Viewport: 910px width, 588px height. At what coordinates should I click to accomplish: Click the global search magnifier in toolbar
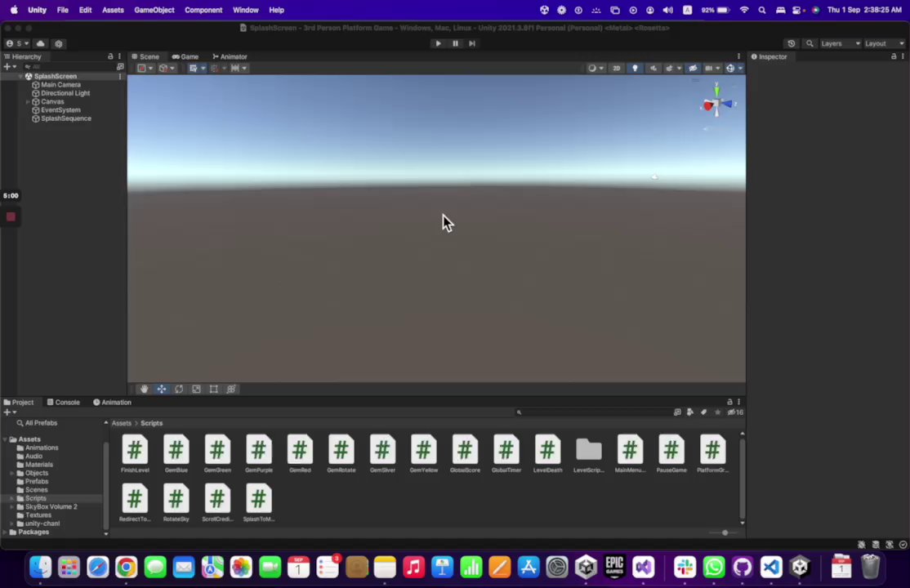[x=810, y=43]
